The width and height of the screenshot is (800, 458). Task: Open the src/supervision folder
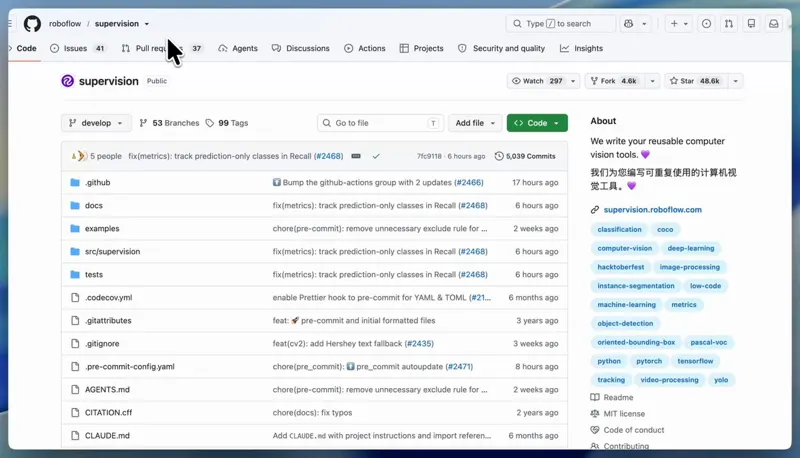click(x=112, y=251)
